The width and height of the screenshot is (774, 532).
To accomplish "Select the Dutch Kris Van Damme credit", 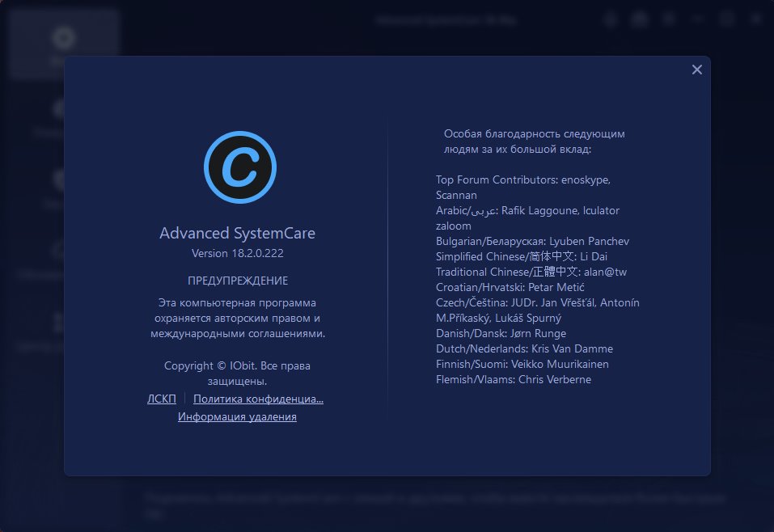I will (524, 348).
